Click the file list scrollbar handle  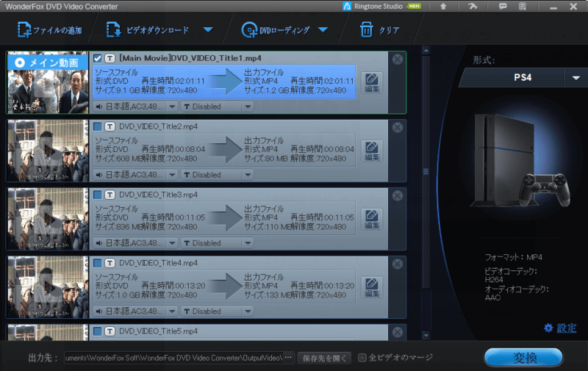[426, 172]
